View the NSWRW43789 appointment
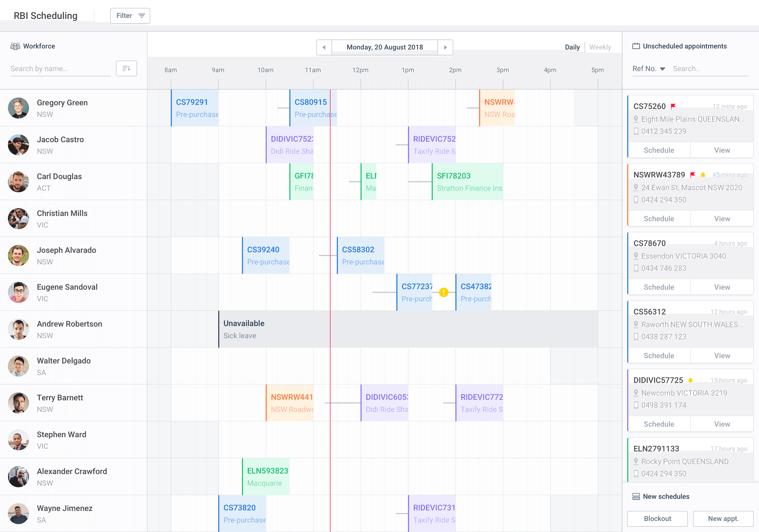 [x=722, y=219]
